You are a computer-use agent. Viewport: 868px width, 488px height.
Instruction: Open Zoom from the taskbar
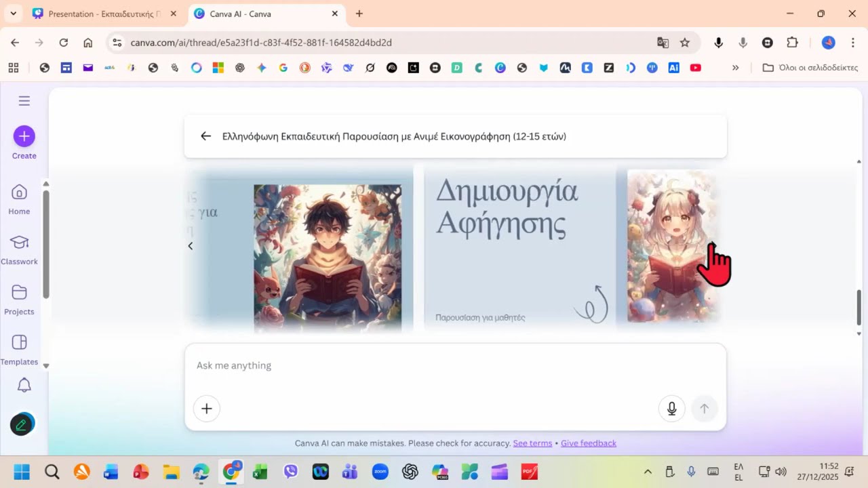coord(380,471)
